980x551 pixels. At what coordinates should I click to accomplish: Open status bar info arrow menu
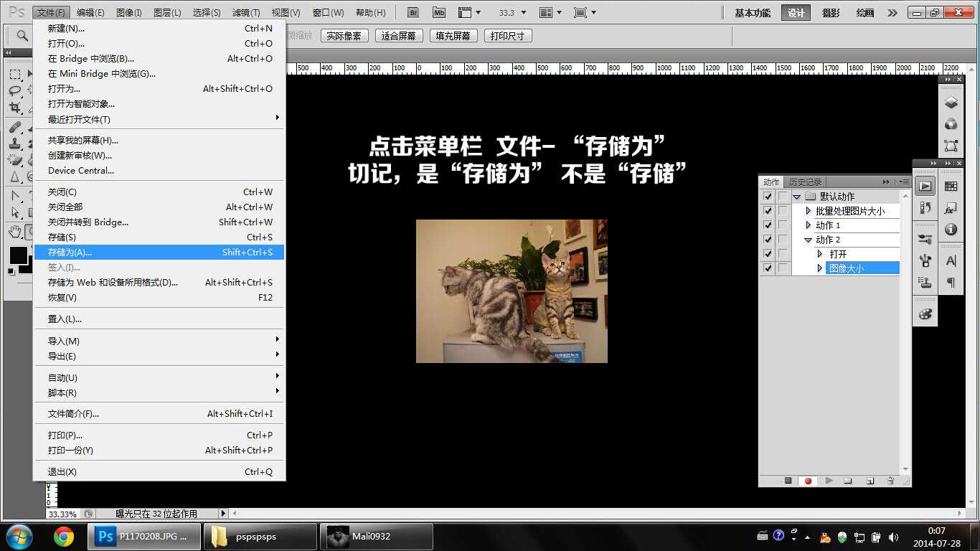tap(223, 514)
